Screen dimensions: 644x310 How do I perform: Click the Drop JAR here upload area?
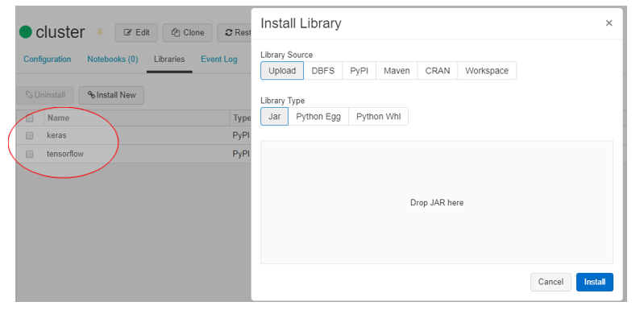[x=437, y=202]
